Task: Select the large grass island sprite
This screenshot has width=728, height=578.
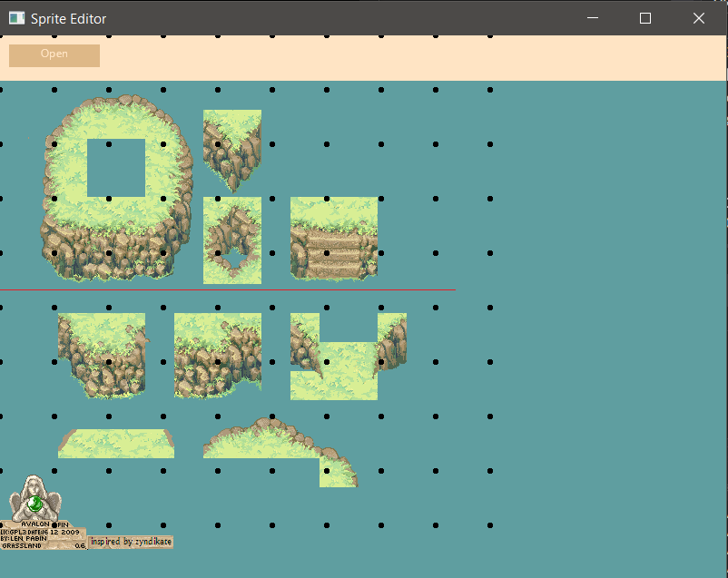Action: 117,189
